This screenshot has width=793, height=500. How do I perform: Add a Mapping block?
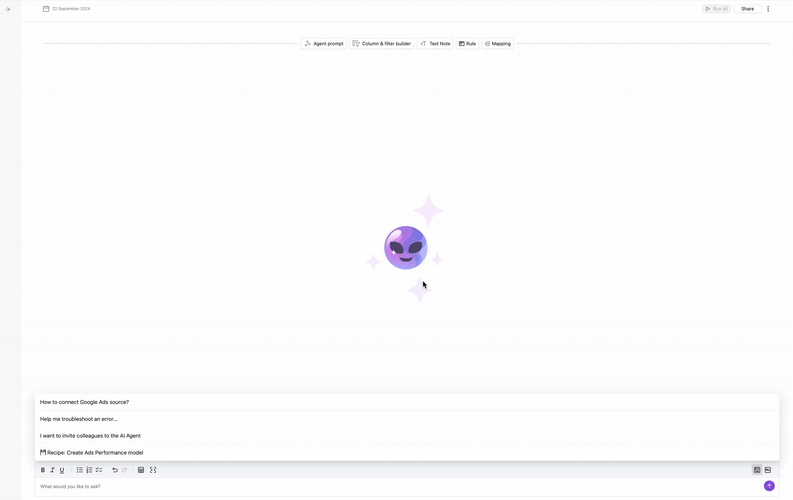point(498,43)
